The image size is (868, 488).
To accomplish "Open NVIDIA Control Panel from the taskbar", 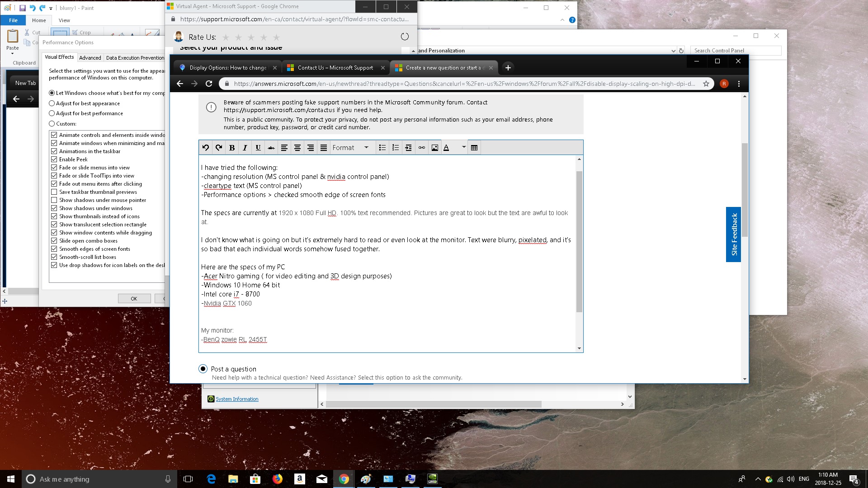I will coord(433,479).
